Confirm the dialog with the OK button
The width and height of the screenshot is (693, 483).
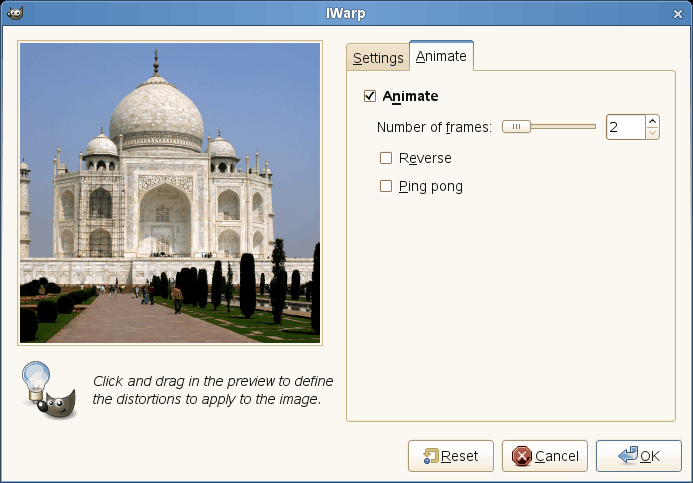tap(639, 456)
